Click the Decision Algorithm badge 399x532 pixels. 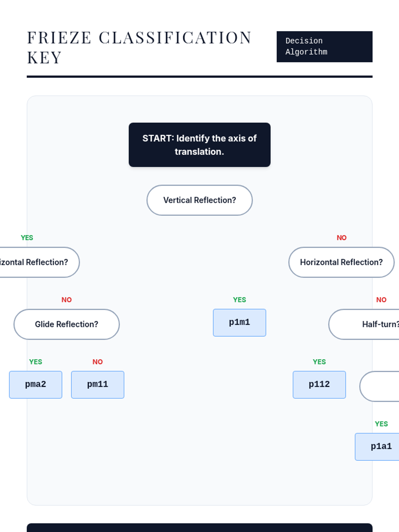324,47
